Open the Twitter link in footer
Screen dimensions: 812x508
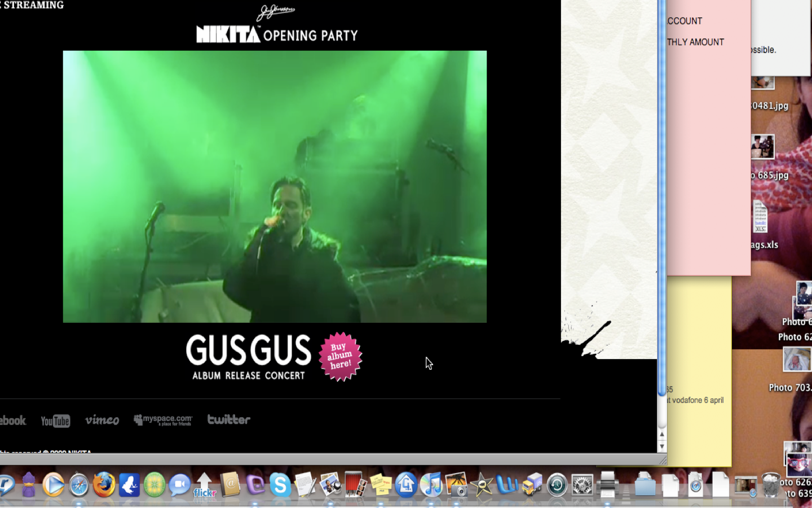[x=228, y=419]
